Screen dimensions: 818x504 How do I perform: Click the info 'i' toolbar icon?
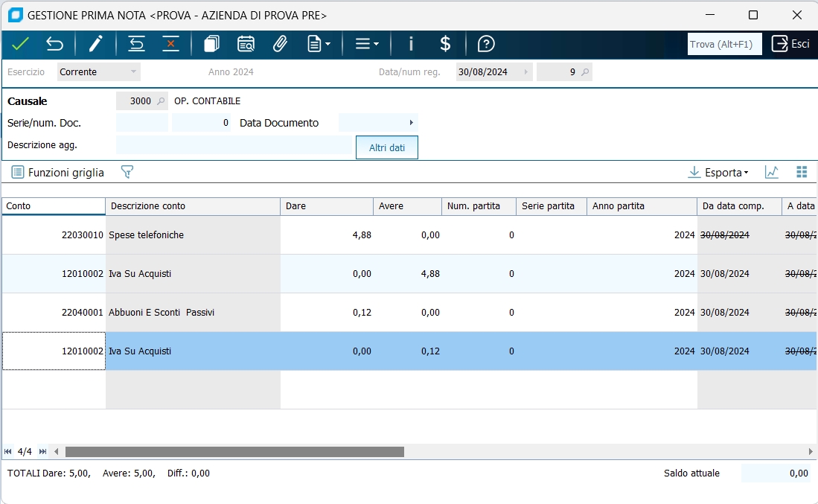[x=411, y=44]
